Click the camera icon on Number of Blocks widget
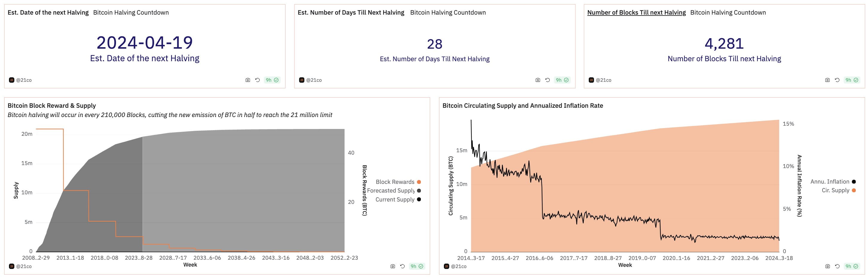Viewport: 868px width, 280px height. 828,80
